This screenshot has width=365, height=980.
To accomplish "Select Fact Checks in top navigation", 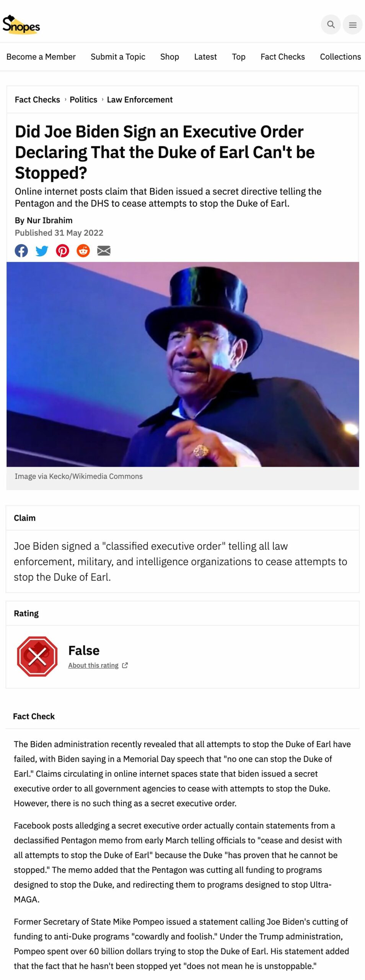I will (283, 57).
